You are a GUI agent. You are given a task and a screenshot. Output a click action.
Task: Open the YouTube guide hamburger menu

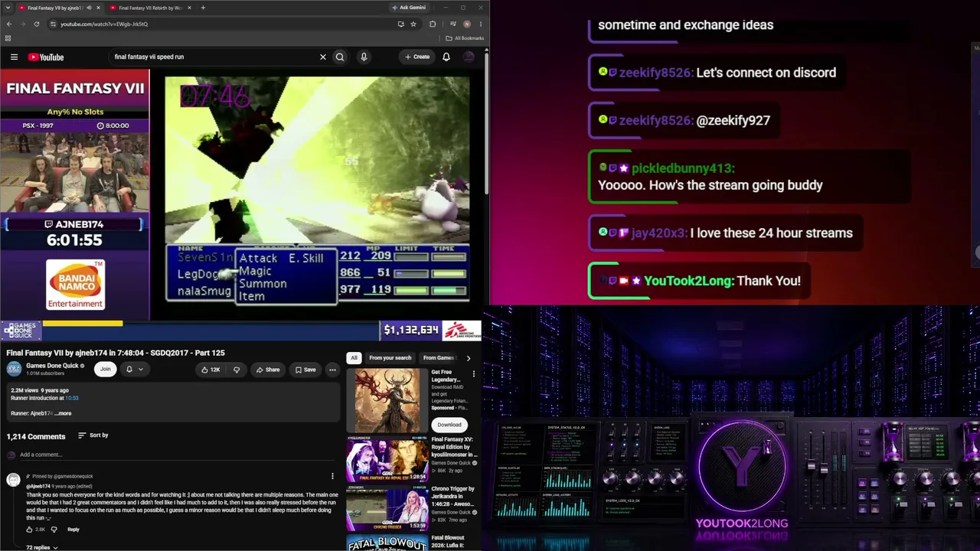coord(14,57)
